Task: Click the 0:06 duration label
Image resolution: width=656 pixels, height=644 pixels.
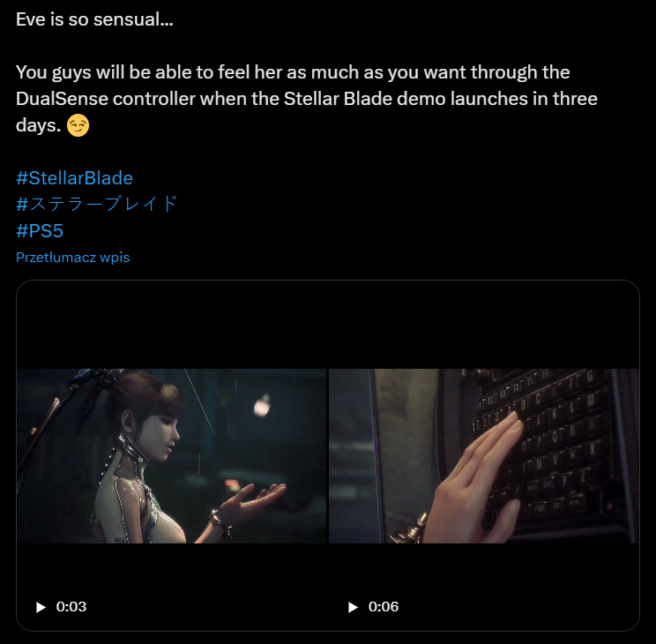Action: (384, 607)
